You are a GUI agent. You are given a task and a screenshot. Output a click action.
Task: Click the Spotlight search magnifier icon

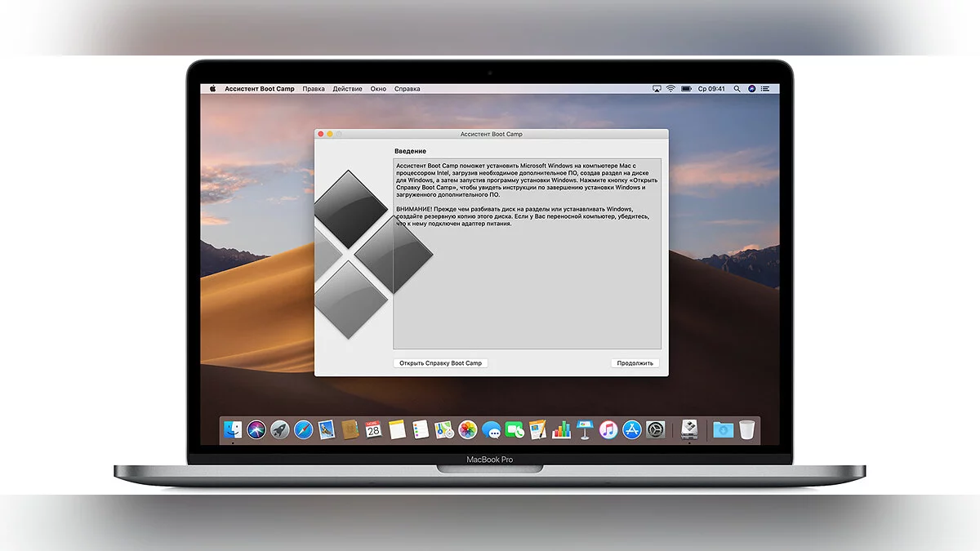pyautogui.click(x=737, y=88)
